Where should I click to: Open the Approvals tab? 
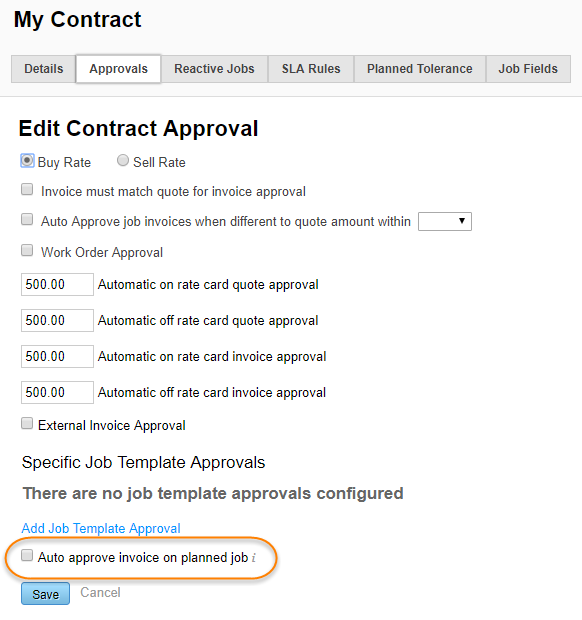point(119,69)
